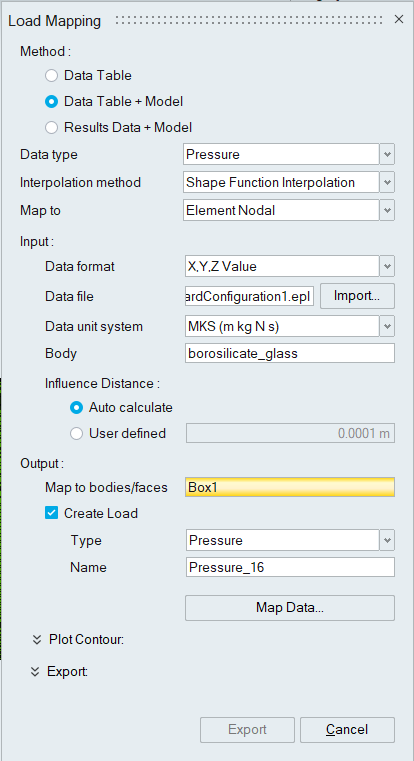Open the load Type dropdown arrow
The image size is (414, 761).
(387, 540)
